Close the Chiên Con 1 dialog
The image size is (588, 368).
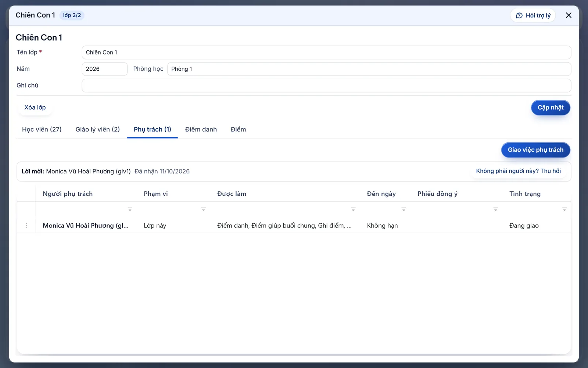tap(569, 15)
